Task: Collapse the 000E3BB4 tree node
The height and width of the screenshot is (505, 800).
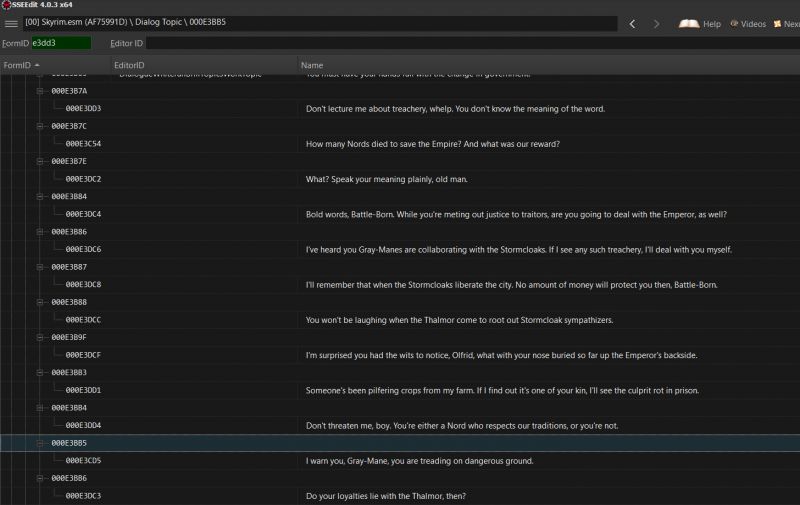Action: coord(40,408)
